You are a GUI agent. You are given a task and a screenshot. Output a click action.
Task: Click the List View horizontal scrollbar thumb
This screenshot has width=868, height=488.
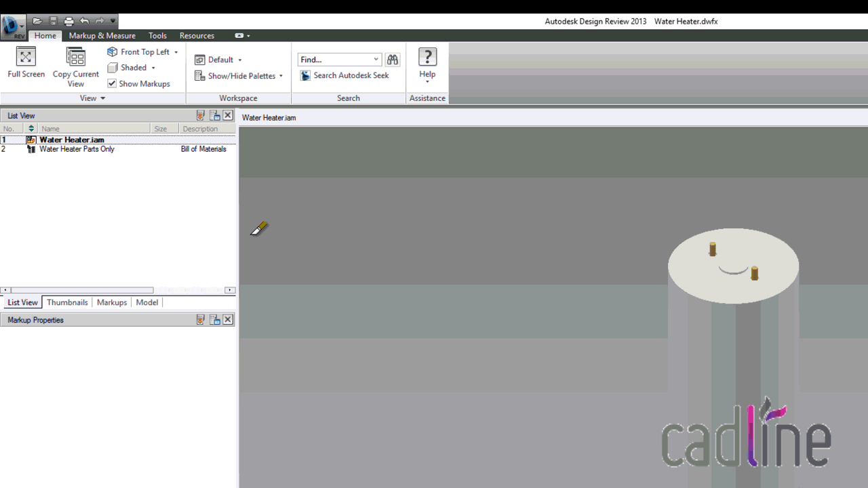coord(82,290)
